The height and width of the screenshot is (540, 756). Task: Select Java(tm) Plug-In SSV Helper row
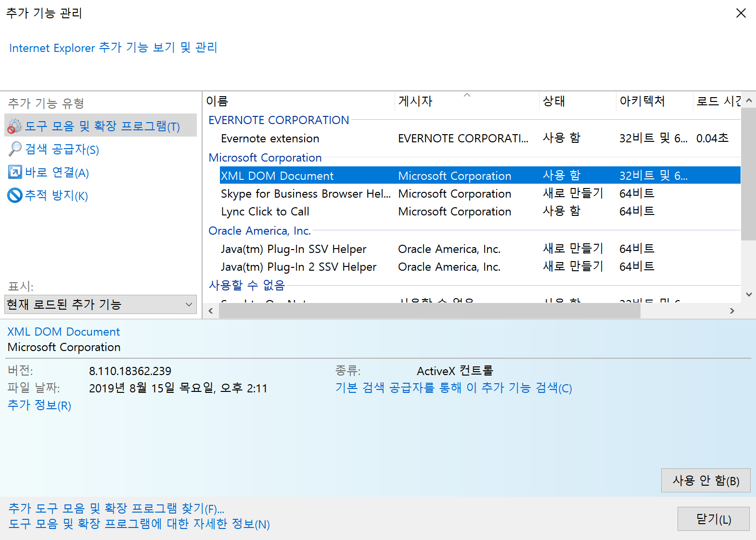(480, 249)
